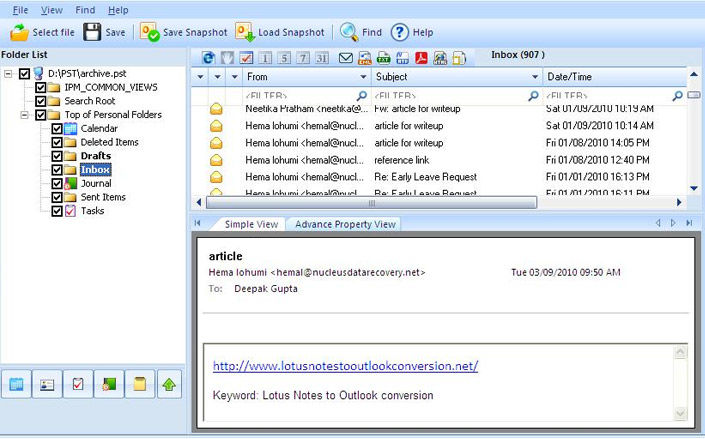The image size is (705, 439).
Task: Uncheck the Sent Items checkbox
Action: (x=57, y=197)
